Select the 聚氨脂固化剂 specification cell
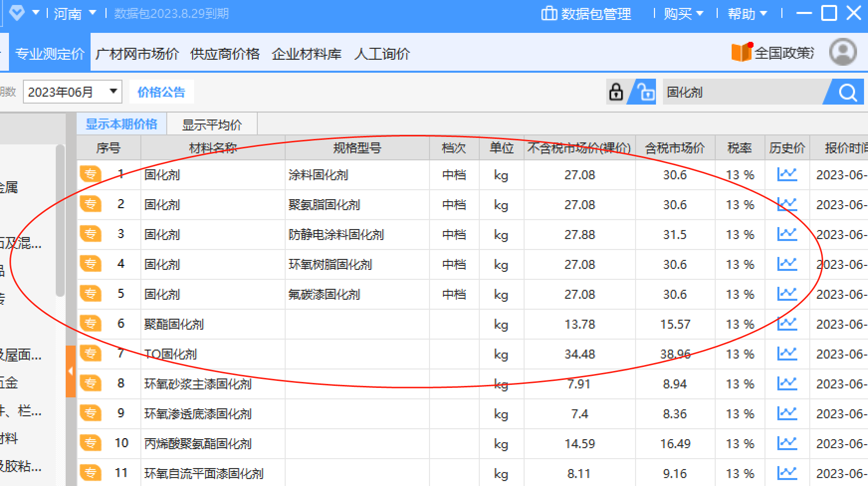Viewport: 868px width, 486px height. (357, 205)
